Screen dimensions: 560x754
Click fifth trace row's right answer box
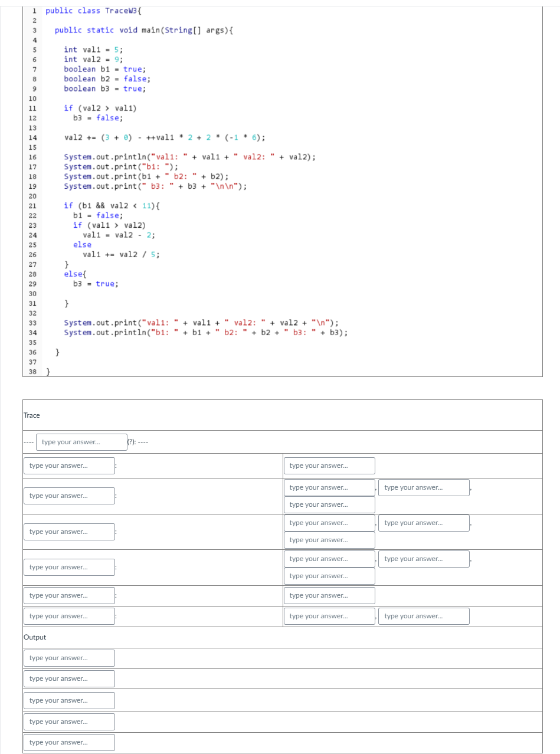(329, 595)
